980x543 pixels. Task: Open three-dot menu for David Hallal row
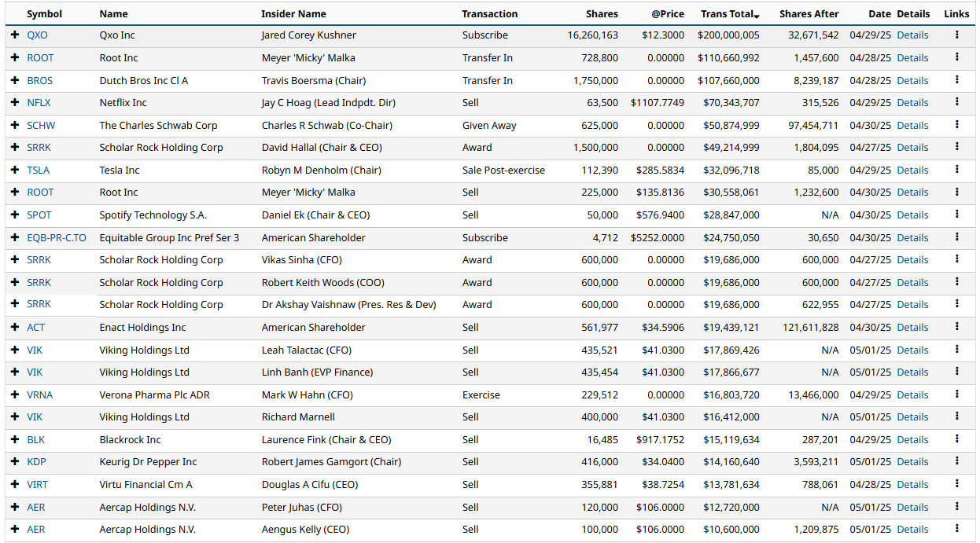[x=956, y=147]
